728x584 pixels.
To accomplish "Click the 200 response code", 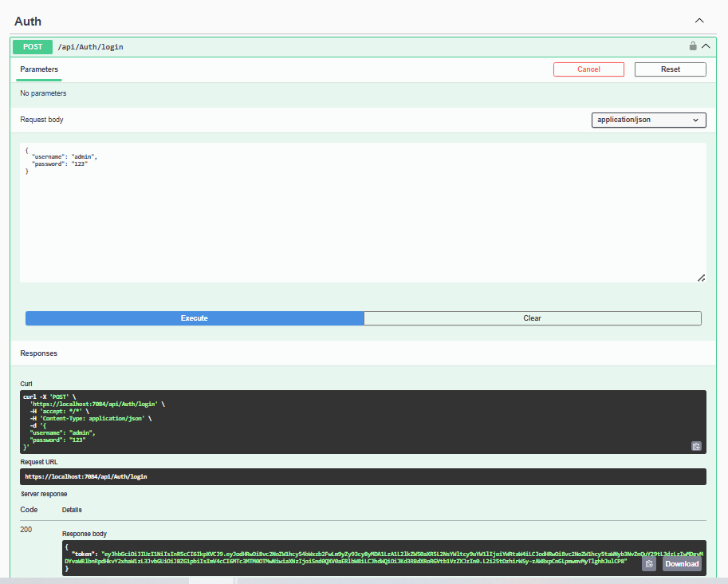I will (x=26, y=529).
